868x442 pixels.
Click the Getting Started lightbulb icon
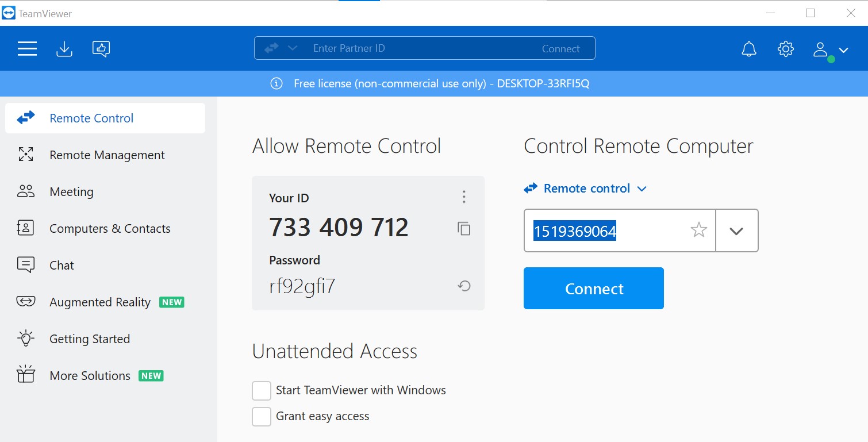click(x=26, y=339)
